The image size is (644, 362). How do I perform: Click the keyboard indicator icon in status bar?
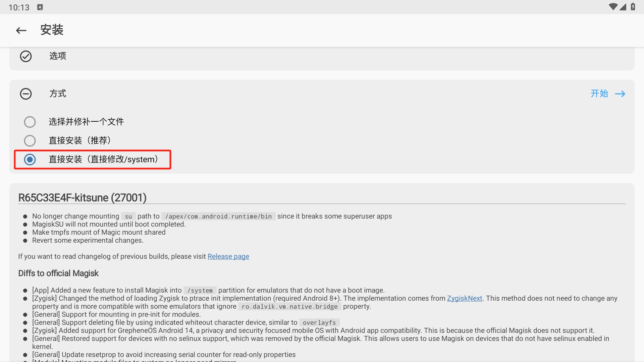click(40, 7)
